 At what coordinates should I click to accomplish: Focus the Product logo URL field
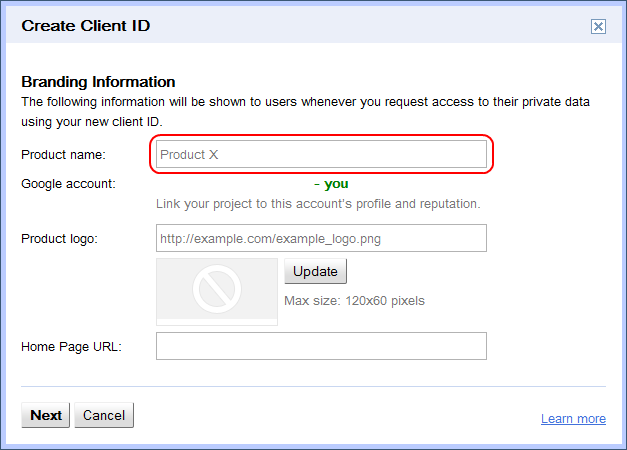(x=321, y=239)
